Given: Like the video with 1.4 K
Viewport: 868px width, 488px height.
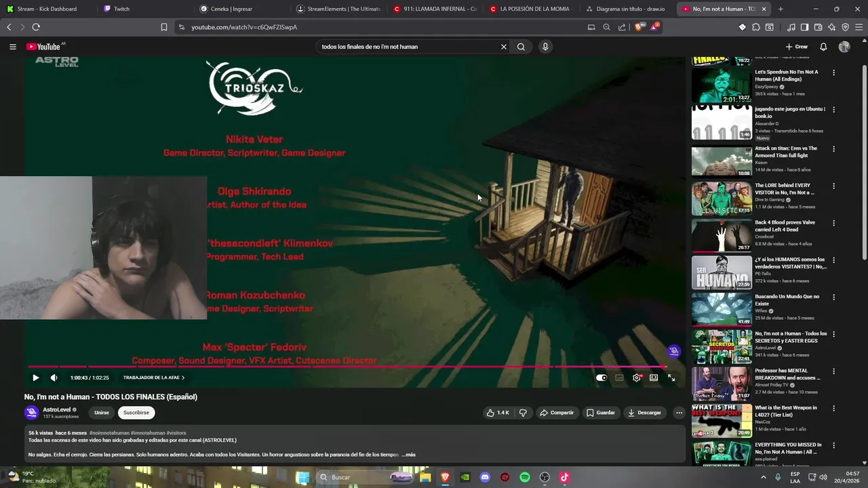Looking at the screenshot, I should [x=498, y=412].
